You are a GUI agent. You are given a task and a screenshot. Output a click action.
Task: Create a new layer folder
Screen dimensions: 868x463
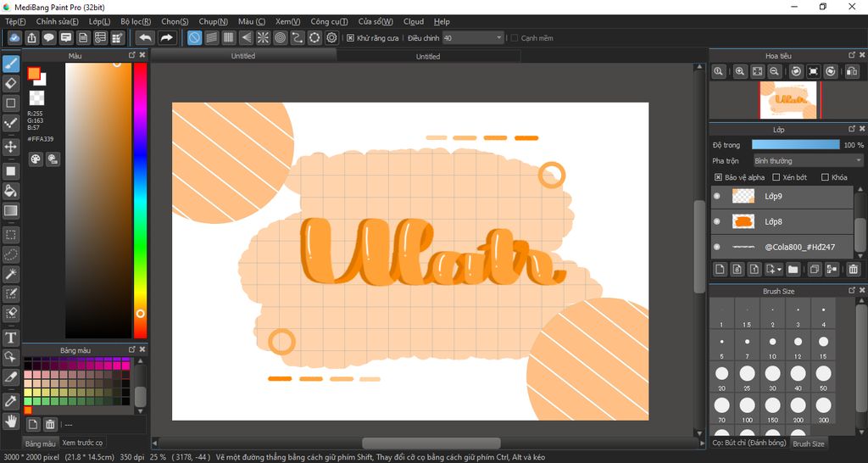click(x=793, y=270)
